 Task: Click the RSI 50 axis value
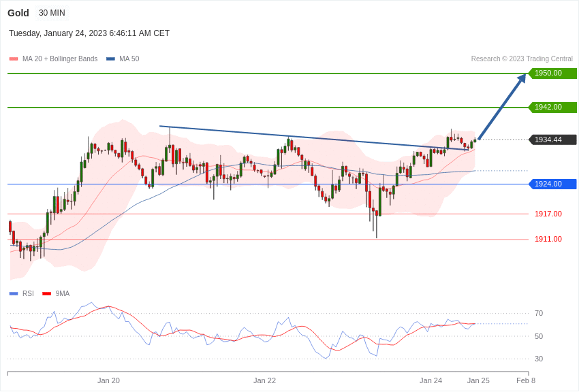(539, 336)
